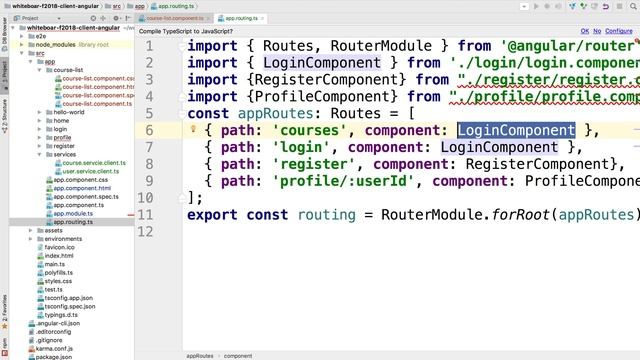Click the hide Project panel icon
The image size is (640, 360).
(128, 18)
